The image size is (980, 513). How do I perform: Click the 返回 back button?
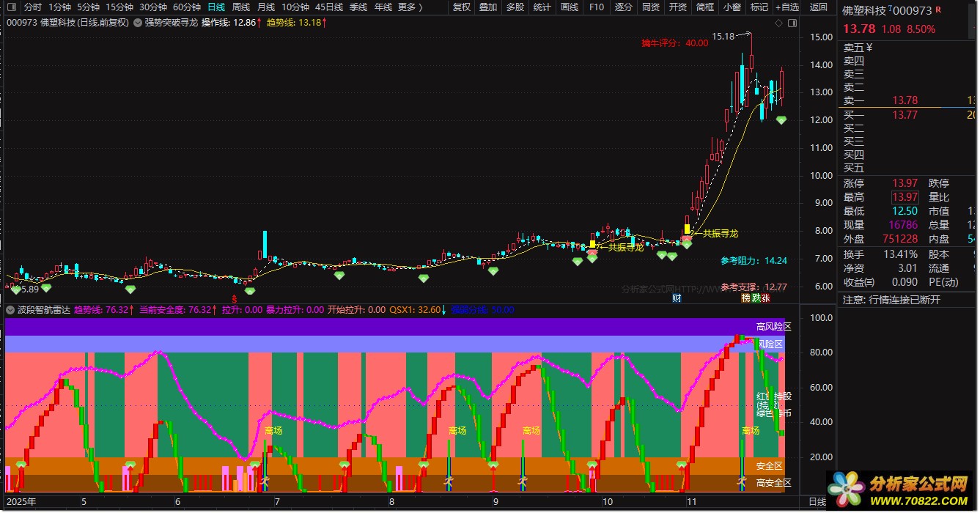pyautogui.click(x=818, y=7)
